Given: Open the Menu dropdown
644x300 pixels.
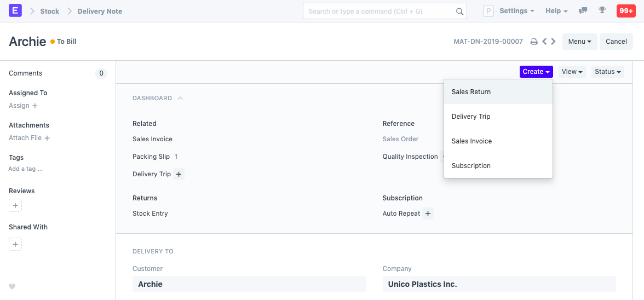Looking at the screenshot, I should click(x=579, y=42).
